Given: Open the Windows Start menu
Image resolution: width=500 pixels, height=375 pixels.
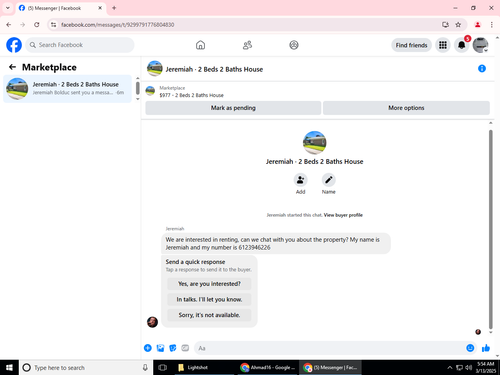Looking at the screenshot, I should 9,367.
